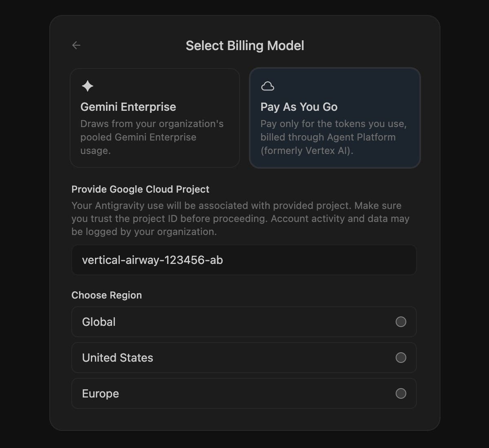Choose the Gemini Enterprise billing card

(x=155, y=118)
